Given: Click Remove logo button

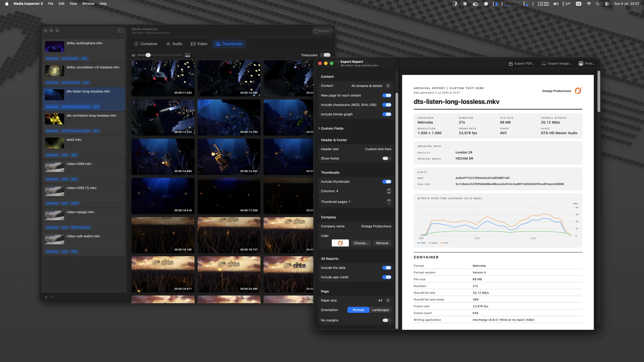Looking at the screenshot, I should pos(382,243).
